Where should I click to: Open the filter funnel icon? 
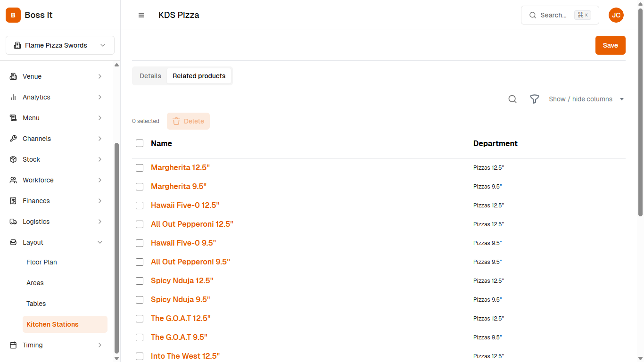(x=534, y=99)
